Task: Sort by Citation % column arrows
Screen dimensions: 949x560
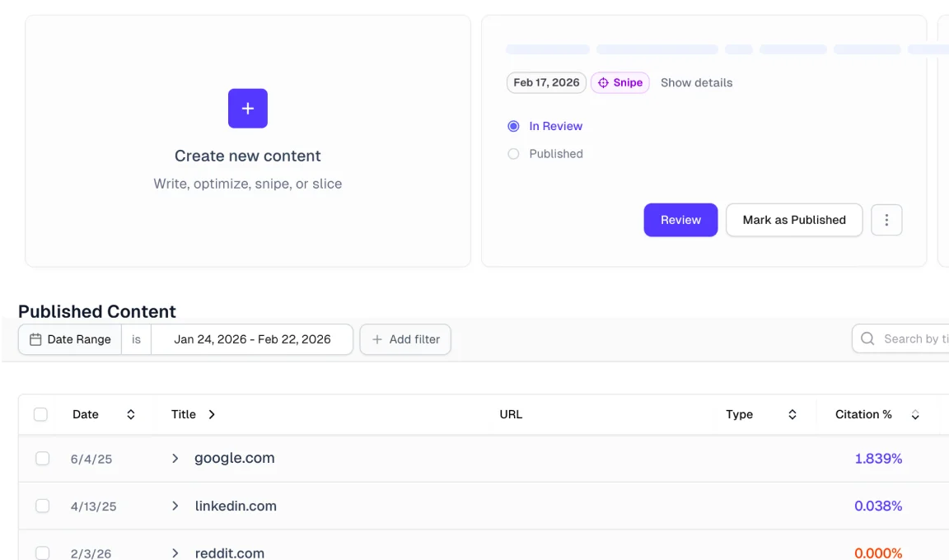Action: [x=915, y=415]
